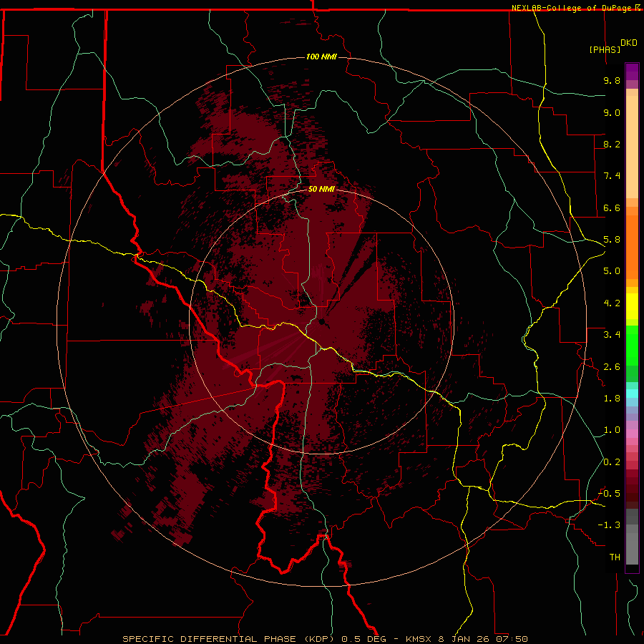Select the 2.6 scale label
Image resolution: width=644 pixels, height=644 pixels.
[612, 367]
